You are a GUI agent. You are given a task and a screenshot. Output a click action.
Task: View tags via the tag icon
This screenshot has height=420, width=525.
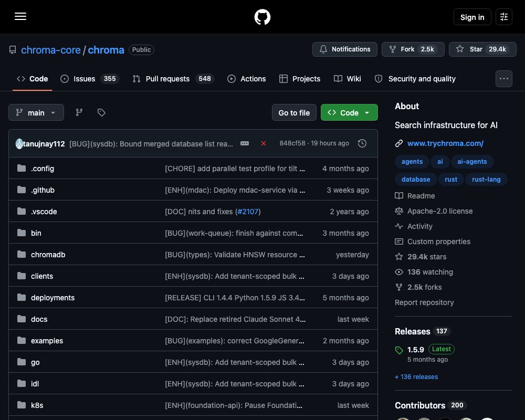(101, 112)
